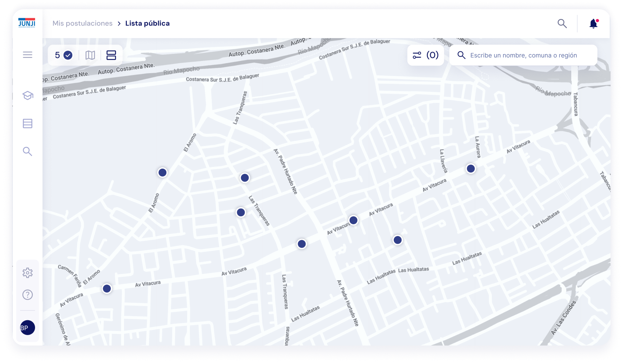Select map pin at Av Vitacura and Padre Hurtado
Screen dimensions: 623x364
tap(353, 220)
